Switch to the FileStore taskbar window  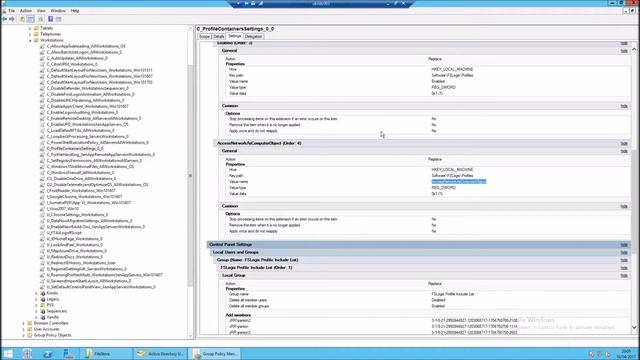pyautogui.click(x=107, y=353)
